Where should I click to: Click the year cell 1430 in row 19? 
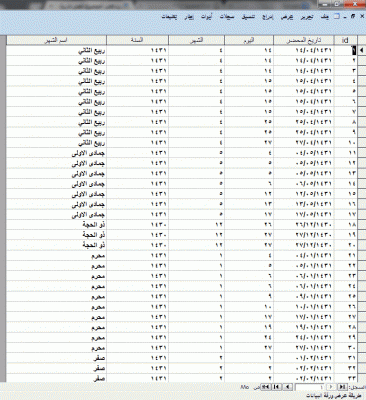point(137,235)
